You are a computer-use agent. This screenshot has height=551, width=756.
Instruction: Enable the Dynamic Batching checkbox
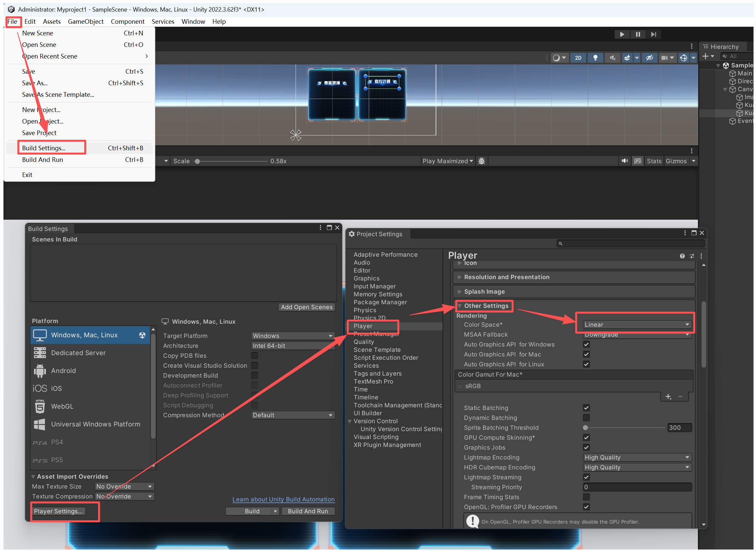point(586,418)
